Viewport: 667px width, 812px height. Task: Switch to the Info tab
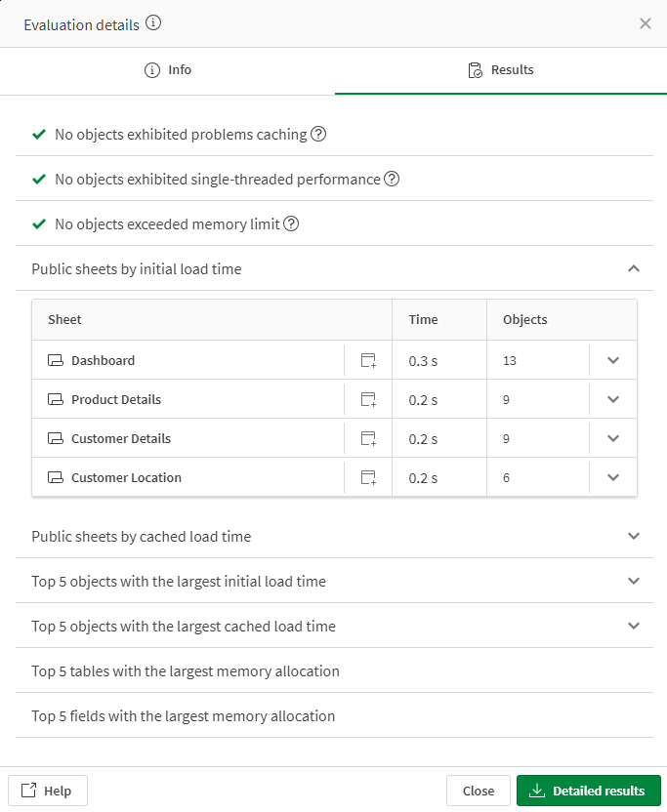pos(167,70)
